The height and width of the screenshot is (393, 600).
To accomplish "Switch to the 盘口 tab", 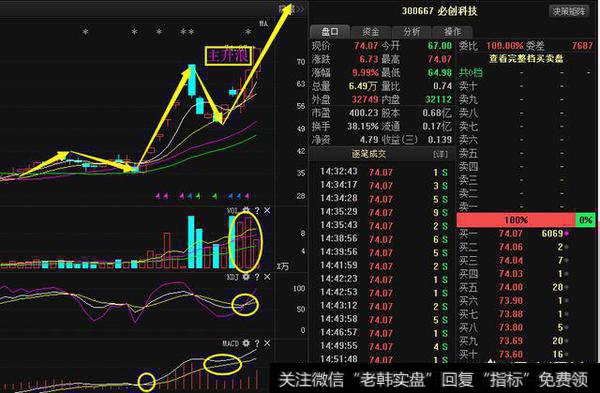I will coord(329,32).
